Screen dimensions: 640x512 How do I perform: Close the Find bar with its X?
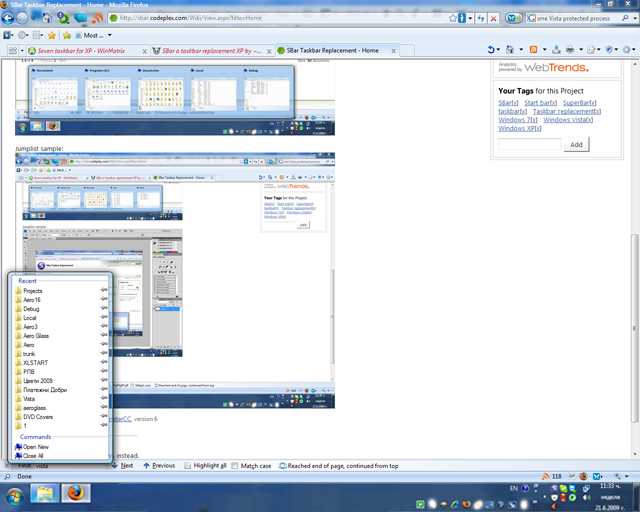coord(6,465)
